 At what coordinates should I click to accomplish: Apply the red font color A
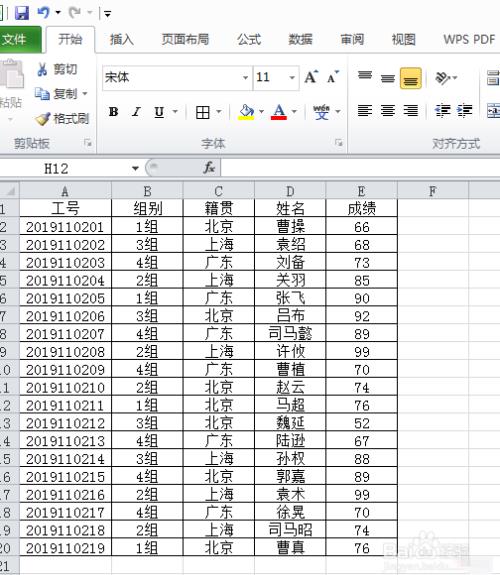tap(279, 111)
